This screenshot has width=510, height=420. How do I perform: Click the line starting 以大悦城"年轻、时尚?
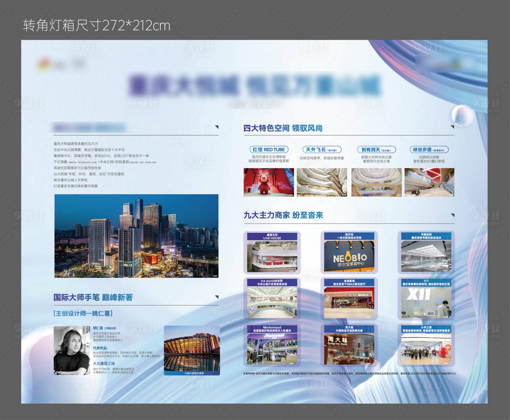coord(89,174)
